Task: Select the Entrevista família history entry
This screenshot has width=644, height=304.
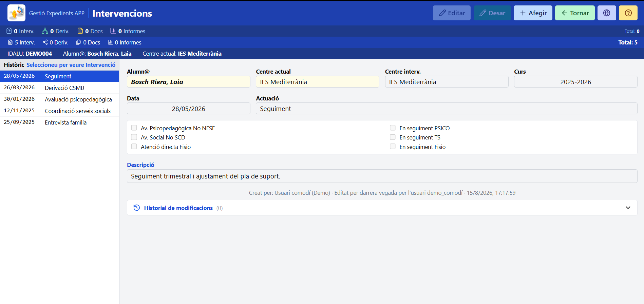Action: pyautogui.click(x=59, y=122)
